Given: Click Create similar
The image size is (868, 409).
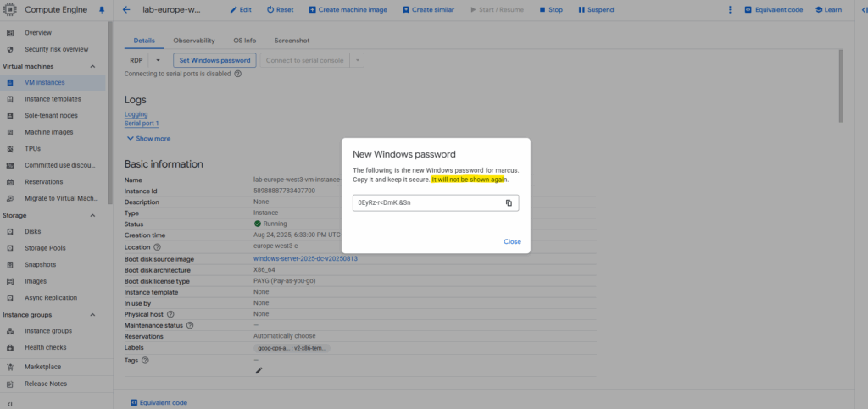Looking at the screenshot, I should pyautogui.click(x=428, y=10).
